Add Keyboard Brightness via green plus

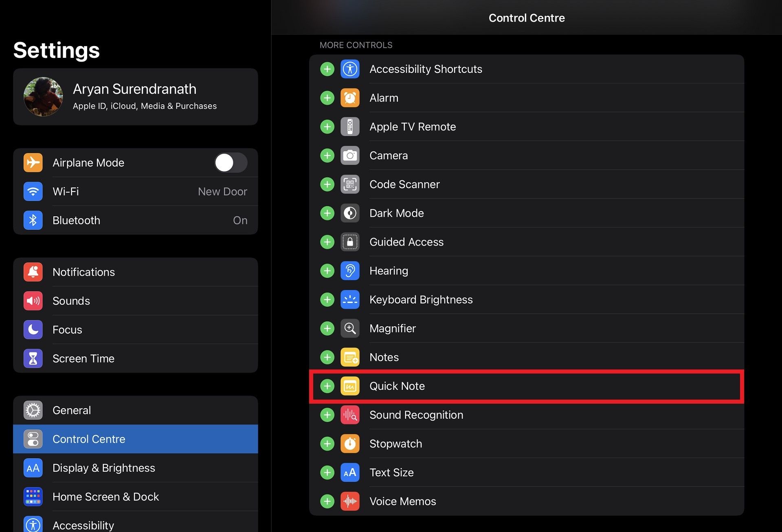pos(327,300)
